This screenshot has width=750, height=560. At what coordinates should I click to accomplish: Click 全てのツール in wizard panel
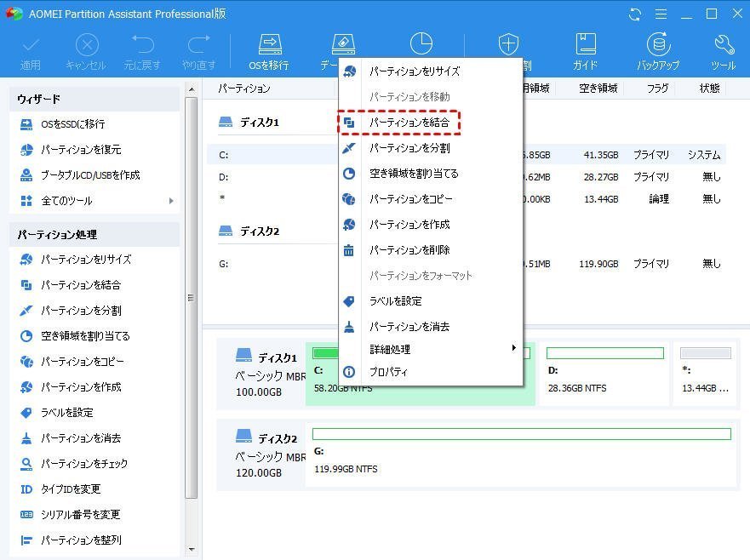click(66, 201)
